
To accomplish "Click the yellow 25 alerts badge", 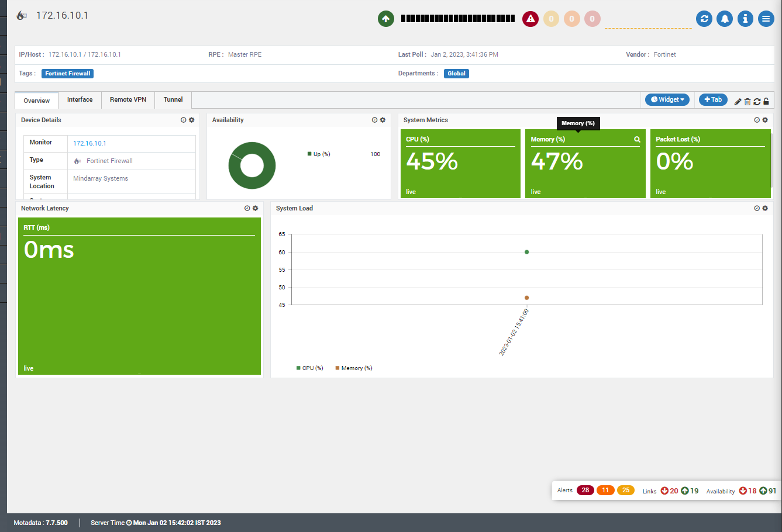I will pos(626,490).
